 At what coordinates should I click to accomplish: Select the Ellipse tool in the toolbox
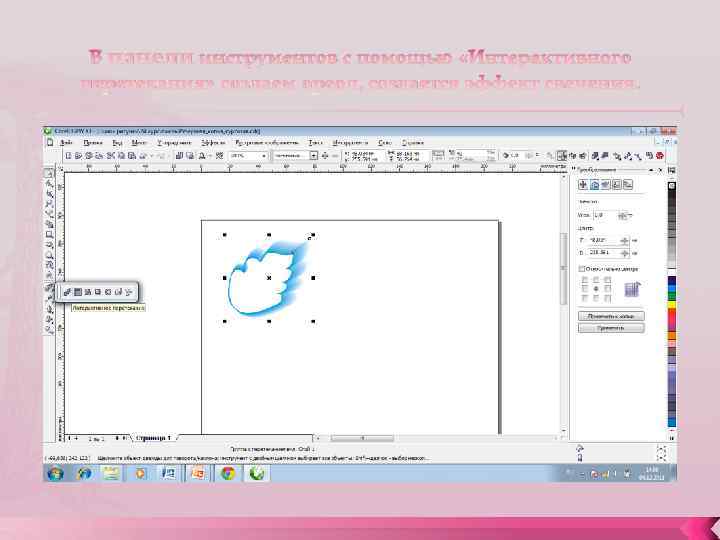point(49,244)
